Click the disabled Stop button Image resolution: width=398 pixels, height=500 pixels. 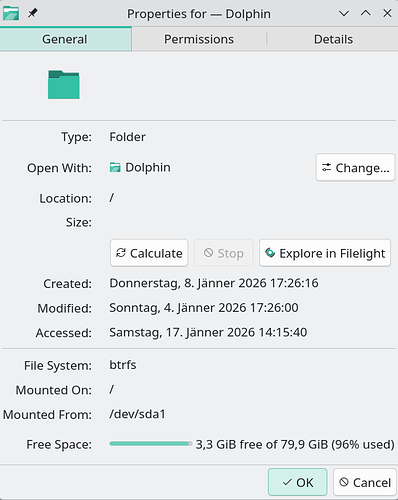click(224, 253)
